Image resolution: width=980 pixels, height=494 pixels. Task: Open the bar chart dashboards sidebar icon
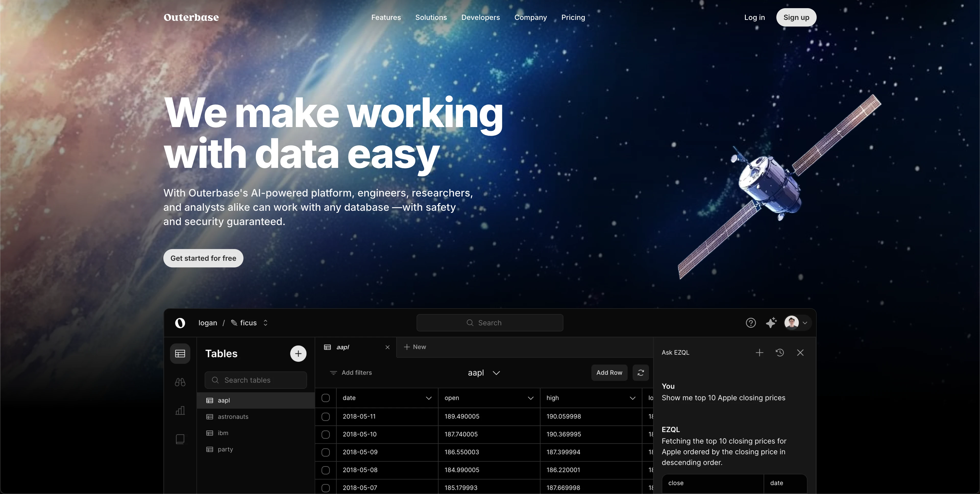180,411
